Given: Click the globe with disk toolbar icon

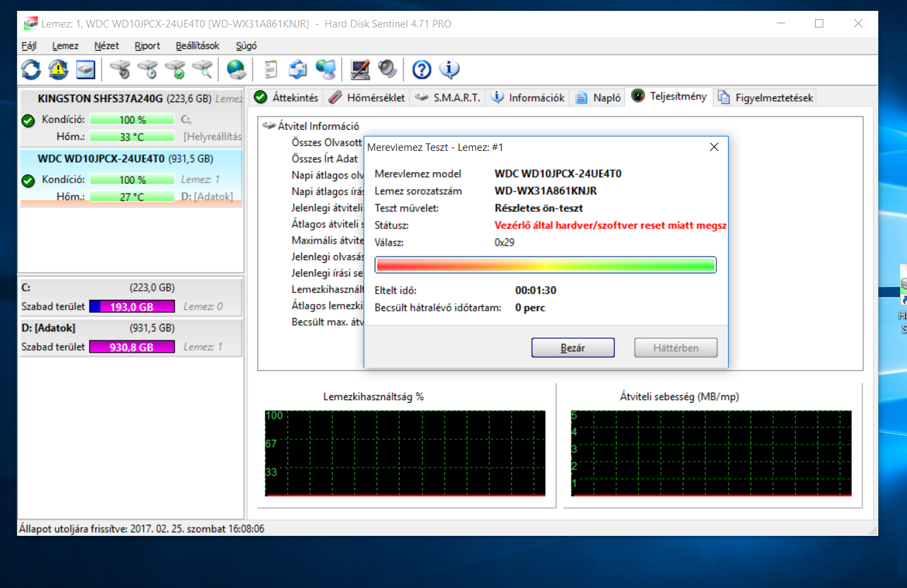Looking at the screenshot, I should pos(237,69).
